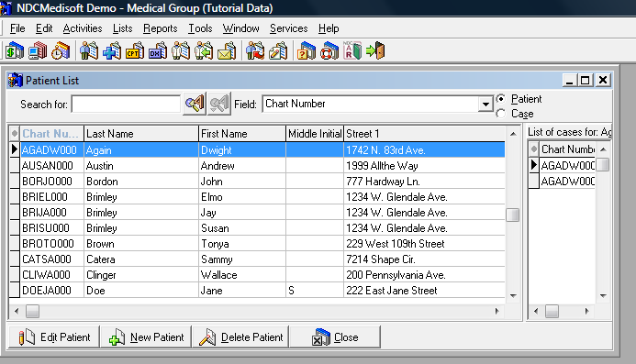Launch appointment scheduler clock-calendar icon
Viewport: 636px width, 364px height.
61,51
